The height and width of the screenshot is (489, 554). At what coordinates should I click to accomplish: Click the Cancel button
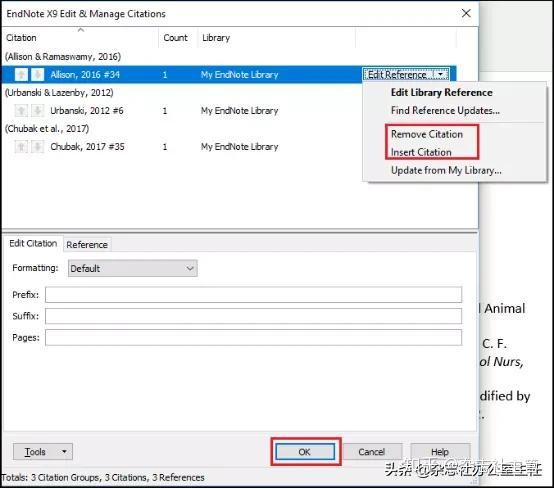click(x=371, y=452)
